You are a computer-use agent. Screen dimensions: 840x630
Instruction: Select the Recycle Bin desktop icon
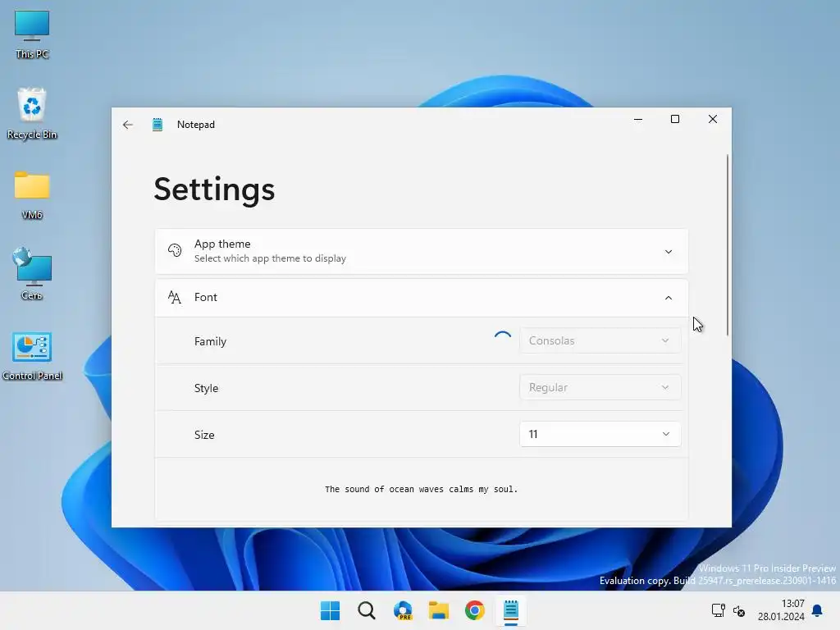(x=32, y=114)
